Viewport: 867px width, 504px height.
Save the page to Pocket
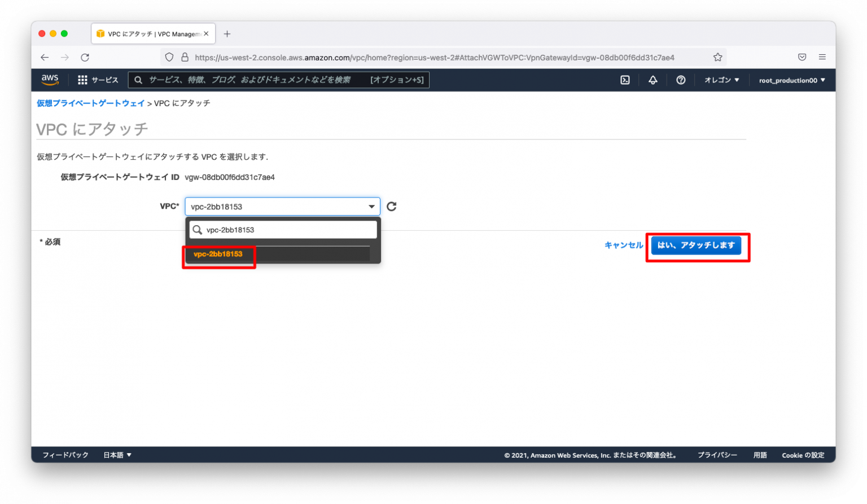802,57
